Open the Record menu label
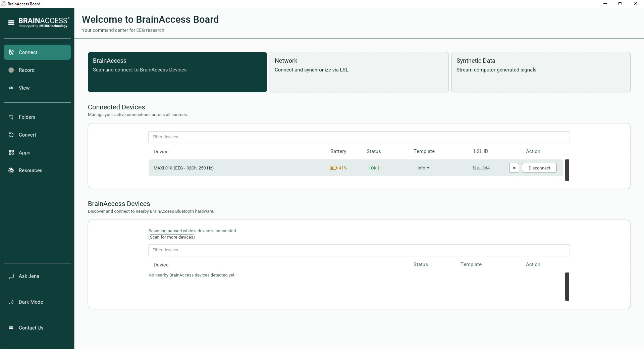Screen dimensions: 644x349 click(27, 70)
